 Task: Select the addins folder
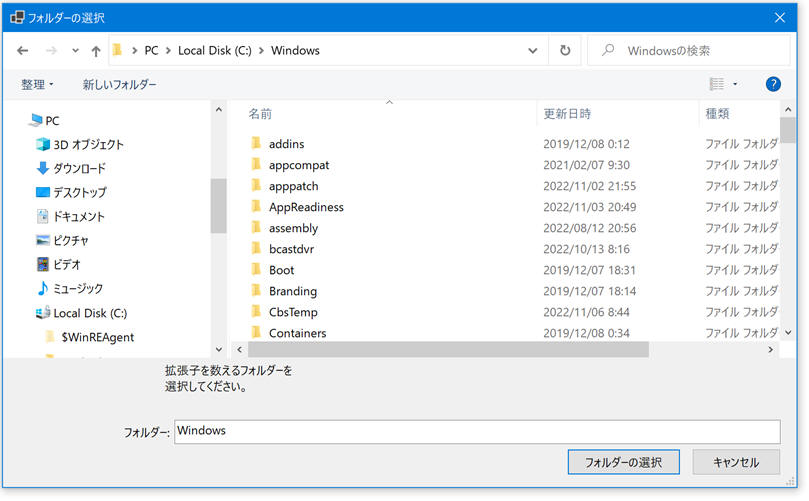pos(286,144)
